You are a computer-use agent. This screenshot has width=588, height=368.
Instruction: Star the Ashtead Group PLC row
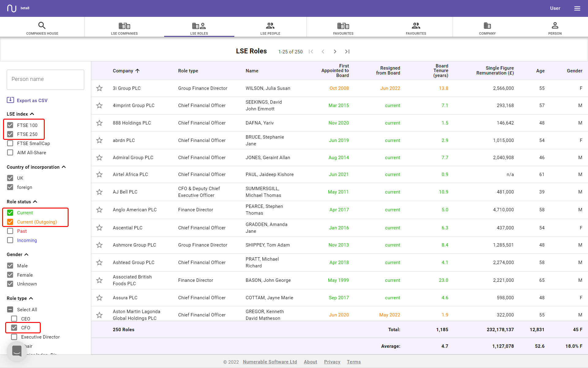(x=100, y=263)
